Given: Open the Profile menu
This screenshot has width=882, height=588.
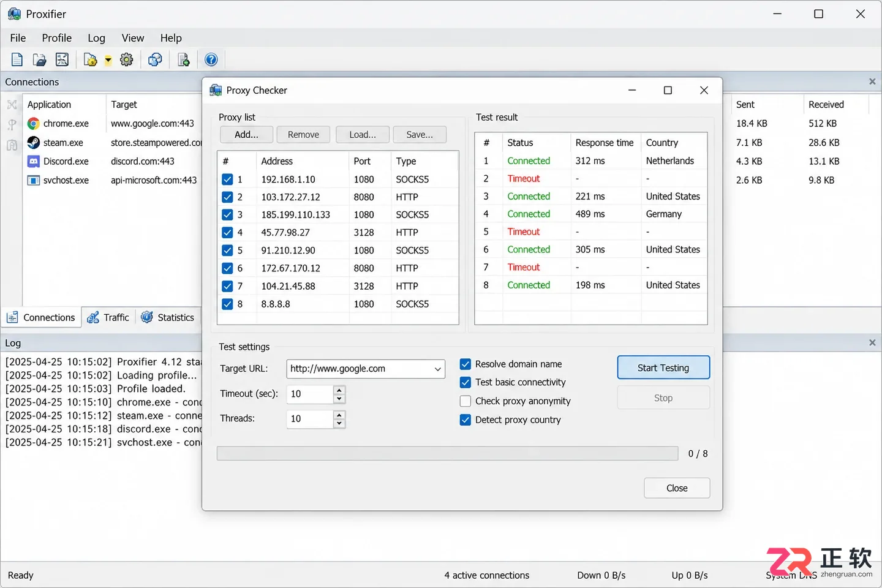Looking at the screenshot, I should click(57, 38).
